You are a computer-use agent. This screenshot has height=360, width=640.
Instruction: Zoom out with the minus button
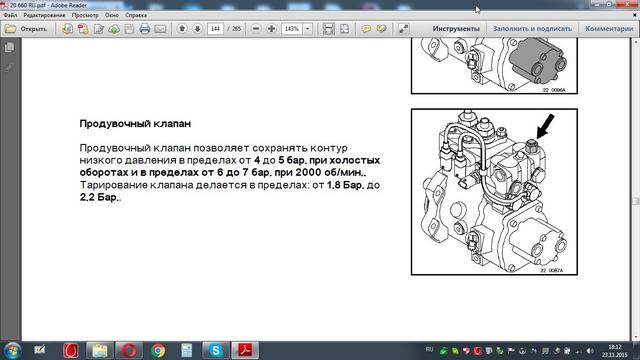(x=256, y=29)
